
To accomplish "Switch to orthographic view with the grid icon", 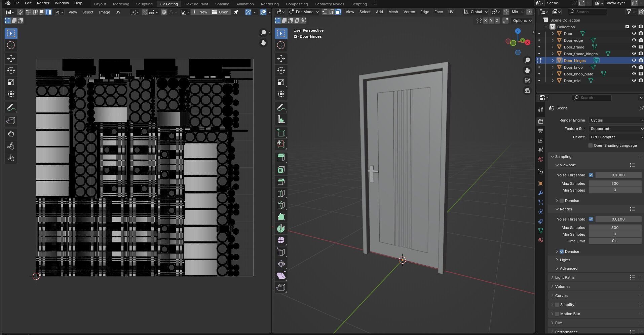I will (527, 91).
